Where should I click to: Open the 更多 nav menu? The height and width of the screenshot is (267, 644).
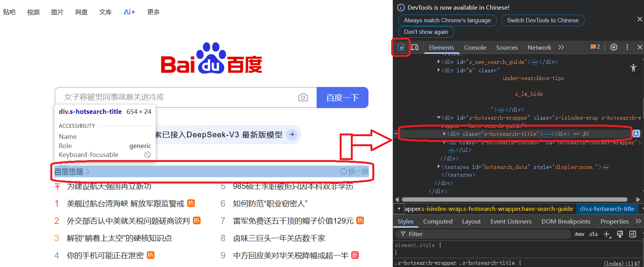(x=153, y=12)
